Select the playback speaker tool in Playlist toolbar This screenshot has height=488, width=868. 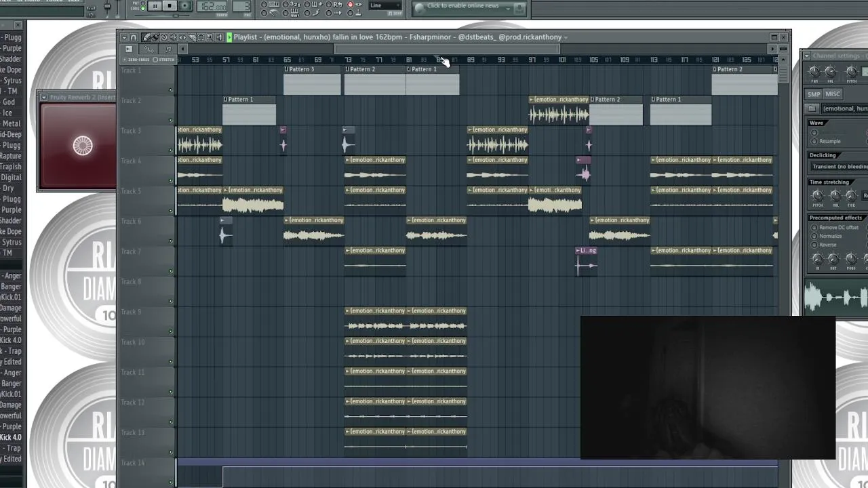pyautogui.click(x=219, y=37)
